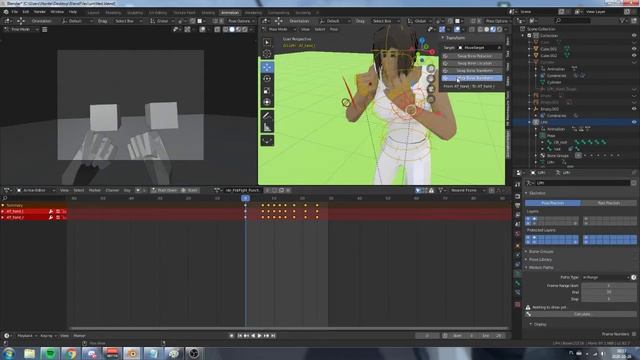The image size is (640, 360).
Task: Click the Calculate motion paths button
Action: pyautogui.click(x=582, y=314)
